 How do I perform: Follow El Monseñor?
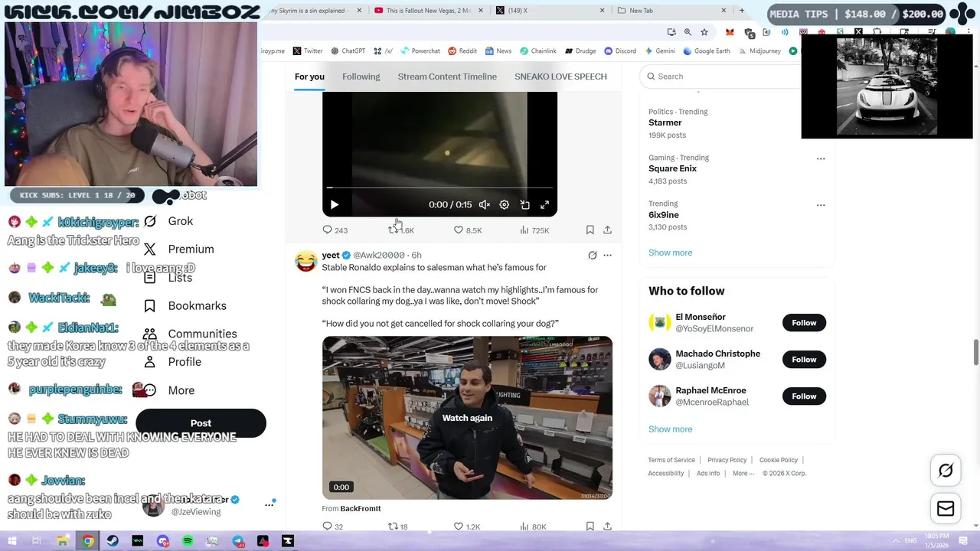(x=804, y=323)
